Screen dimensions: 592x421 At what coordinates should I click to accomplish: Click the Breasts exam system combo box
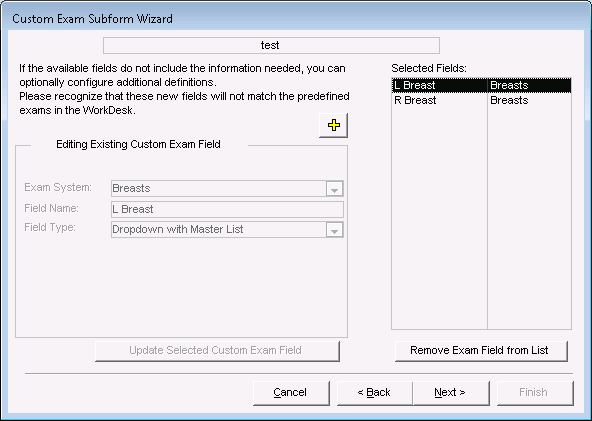click(x=227, y=188)
